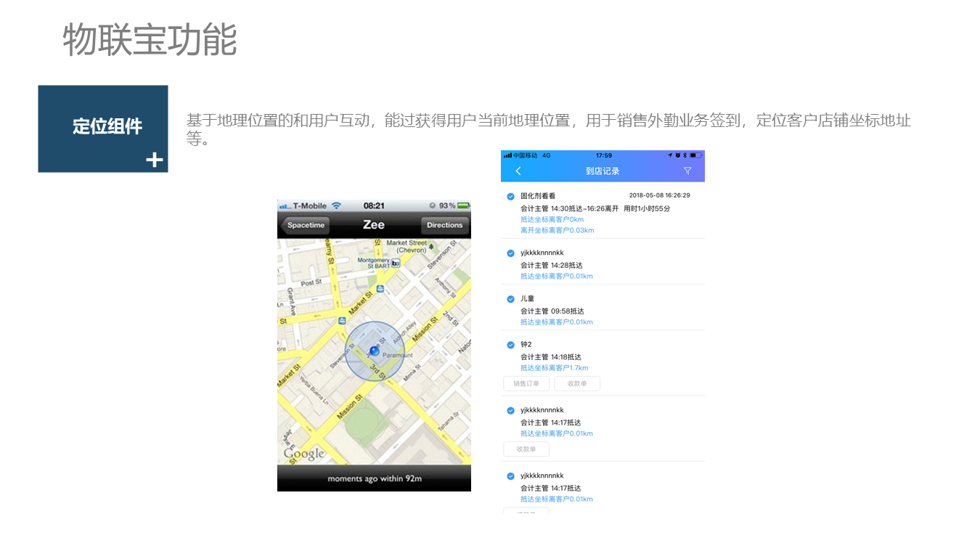Click 收款单 button next to 销售订单
Screen dimensions: 980x551
(577, 384)
